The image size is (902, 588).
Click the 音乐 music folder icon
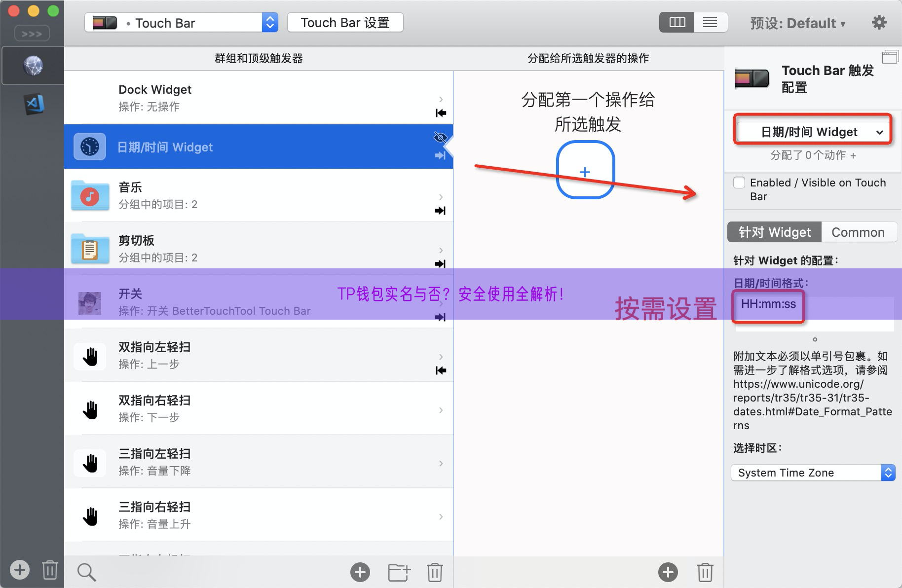pos(90,195)
